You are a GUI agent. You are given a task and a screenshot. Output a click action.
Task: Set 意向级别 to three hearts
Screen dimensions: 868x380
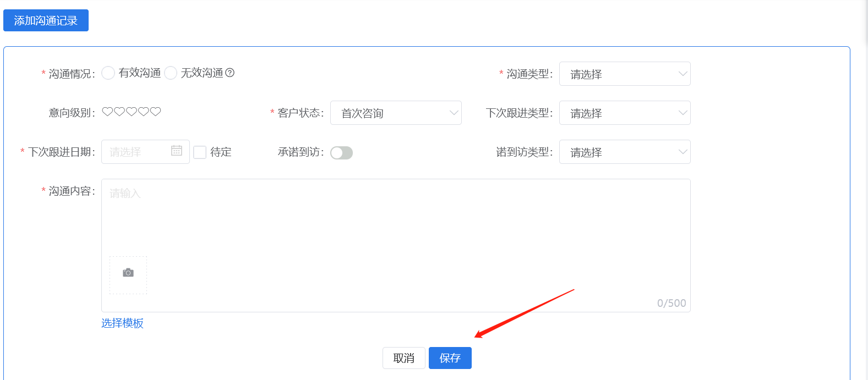click(132, 112)
